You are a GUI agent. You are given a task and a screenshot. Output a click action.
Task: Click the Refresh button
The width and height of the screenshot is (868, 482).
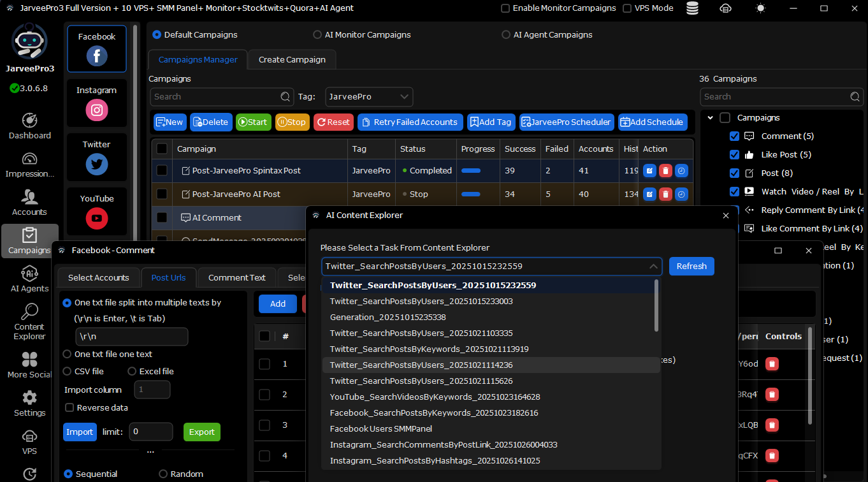pyautogui.click(x=691, y=267)
